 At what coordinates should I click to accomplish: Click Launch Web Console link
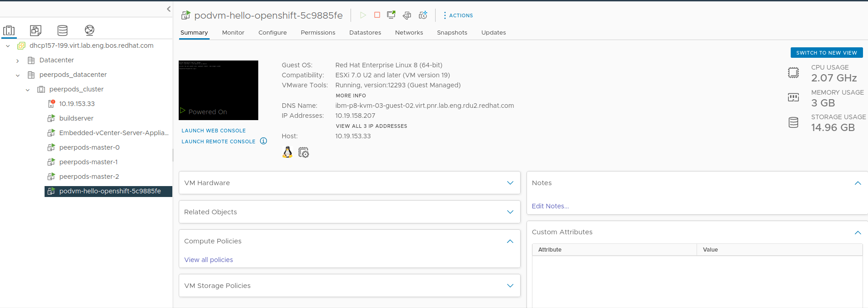click(x=213, y=131)
